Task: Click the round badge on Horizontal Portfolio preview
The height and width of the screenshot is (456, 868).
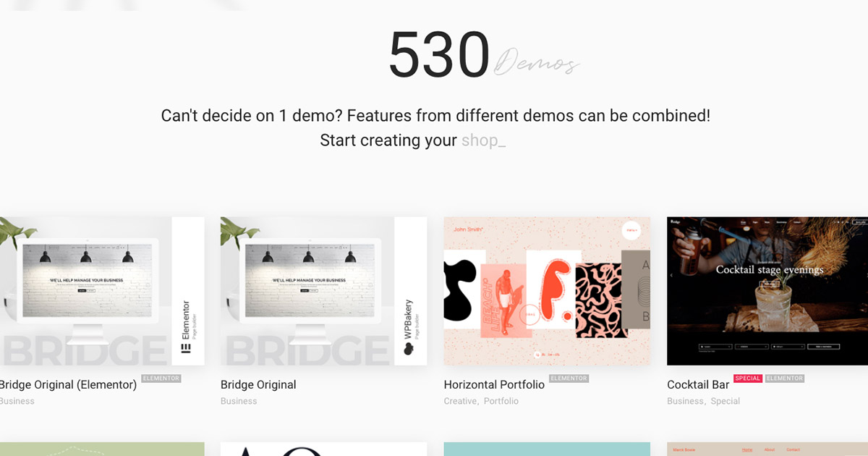Action: tap(631, 231)
